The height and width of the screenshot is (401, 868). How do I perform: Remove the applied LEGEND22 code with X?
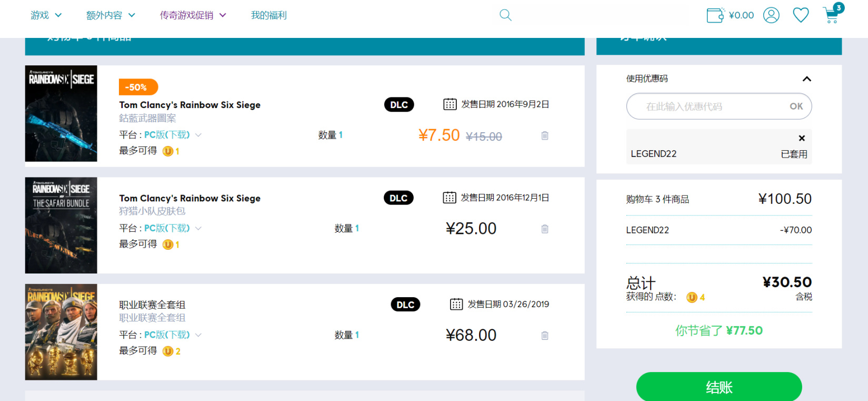802,138
